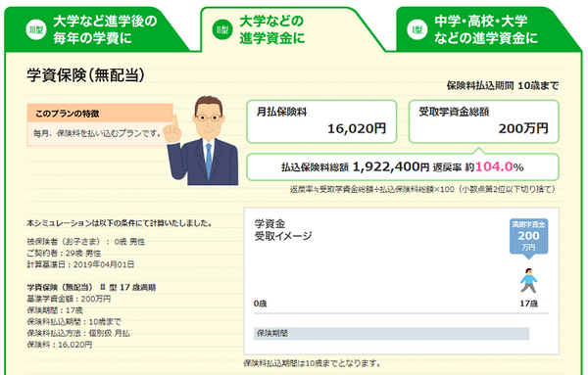
Task: Click 毎月、保険料を払い込むプランです text
Action: pos(97,133)
